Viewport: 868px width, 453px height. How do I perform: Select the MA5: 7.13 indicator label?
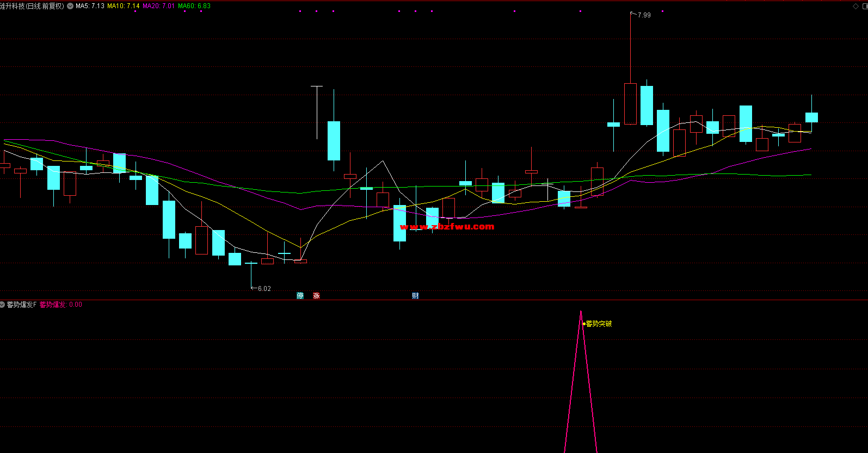point(90,6)
